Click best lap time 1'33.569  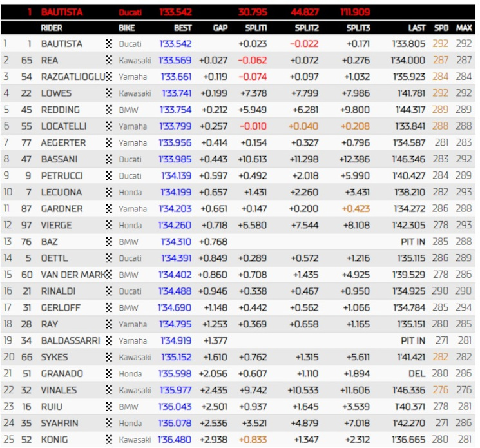click(175, 60)
